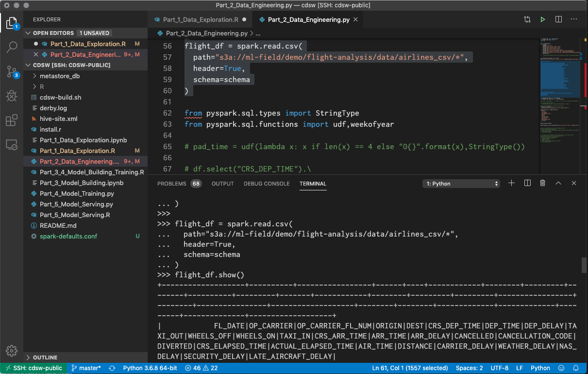The image size is (588, 374).
Task: Open README.md in the explorer
Action: 58,225
